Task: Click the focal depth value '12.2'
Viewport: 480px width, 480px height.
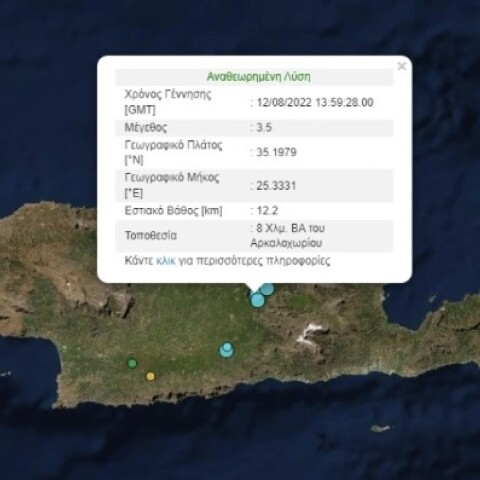Action: [x=267, y=211]
